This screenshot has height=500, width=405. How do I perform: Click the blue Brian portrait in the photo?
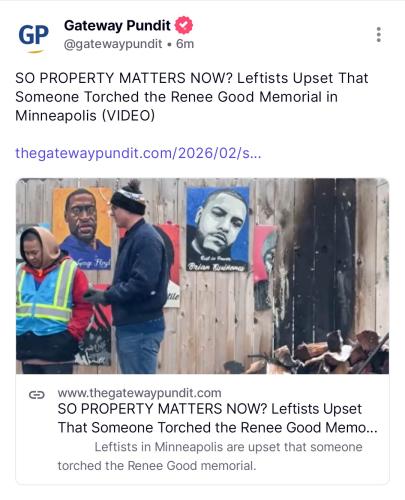point(217,229)
